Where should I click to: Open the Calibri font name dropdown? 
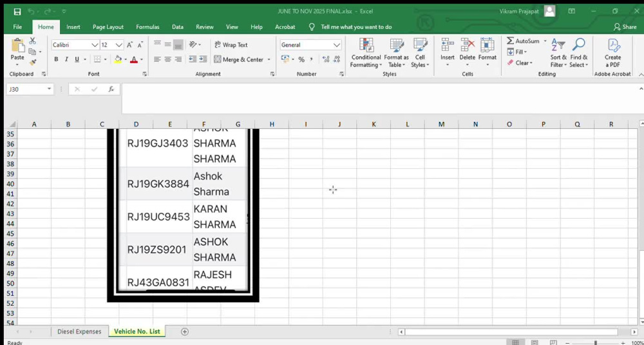pyautogui.click(x=95, y=45)
